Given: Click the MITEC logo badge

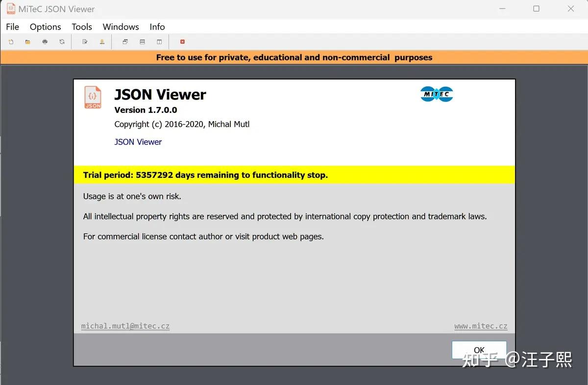Looking at the screenshot, I should click(x=436, y=94).
